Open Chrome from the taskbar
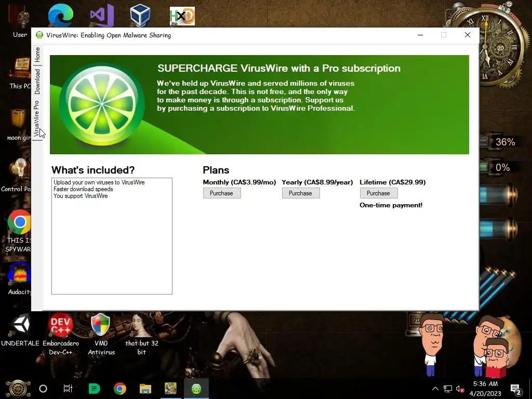 coord(120,389)
